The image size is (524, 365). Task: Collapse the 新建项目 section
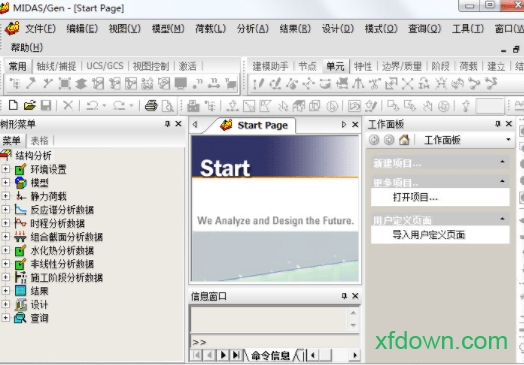coord(502,162)
